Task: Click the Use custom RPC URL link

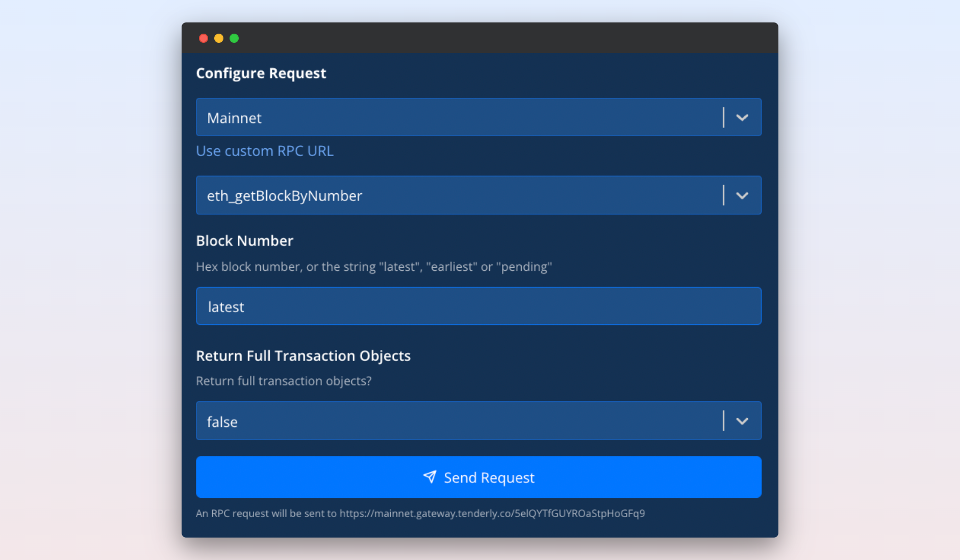Action: click(265, 151)
